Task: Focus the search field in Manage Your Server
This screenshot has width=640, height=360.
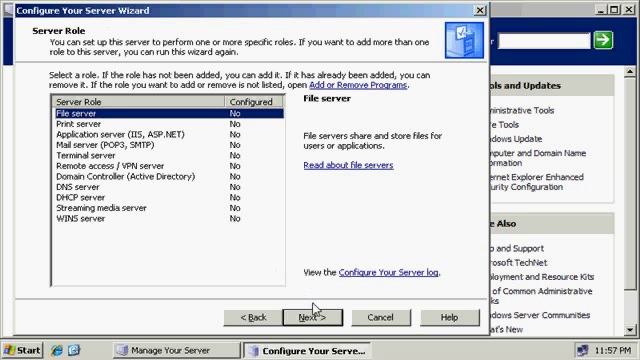Action: pos(544,40)
